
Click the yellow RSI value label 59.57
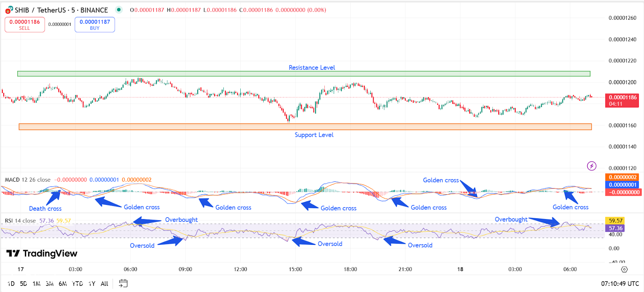click(x=615, y=221)
